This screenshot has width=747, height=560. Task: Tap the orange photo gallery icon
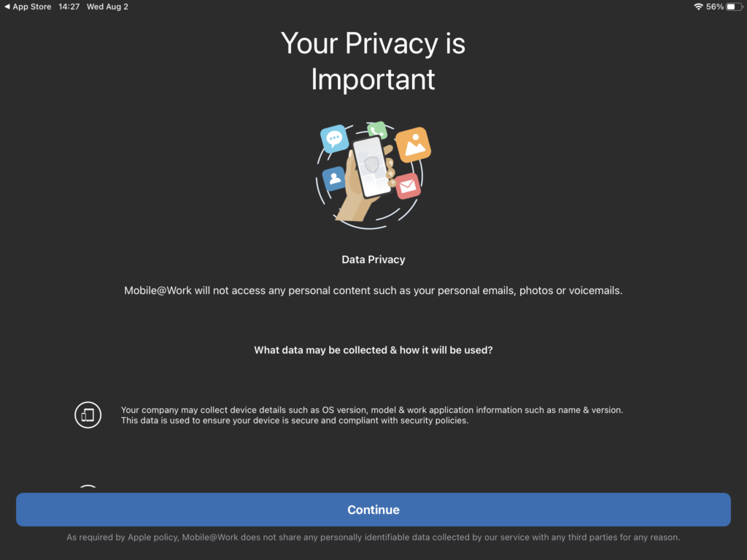pyautogui.click(x=413, y=144)
